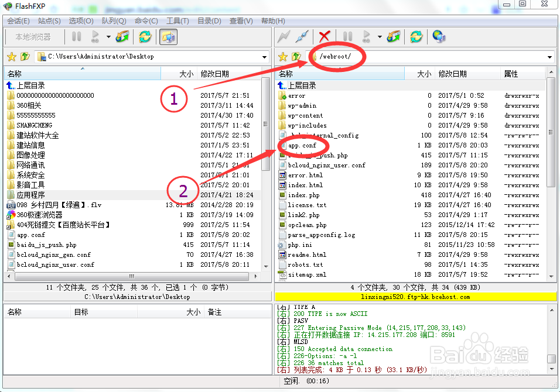Click the log panel scrollbar down arrow
Screen dimensions: 560x392
(x=551, y=369)
